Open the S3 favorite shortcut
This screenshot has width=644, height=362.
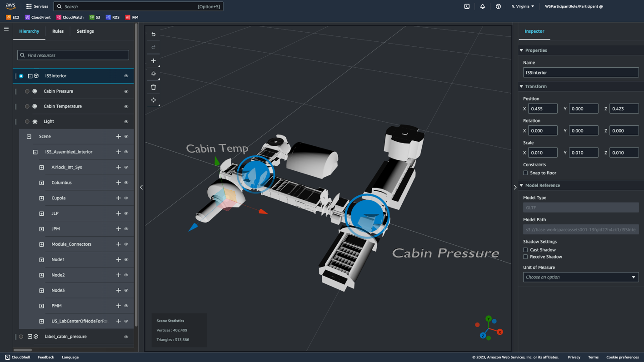[x=95, y=17]
